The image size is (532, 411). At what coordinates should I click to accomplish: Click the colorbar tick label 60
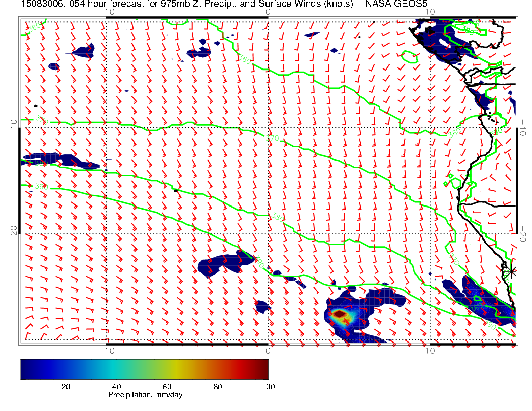pyautogui.click(x=167, y=386)
